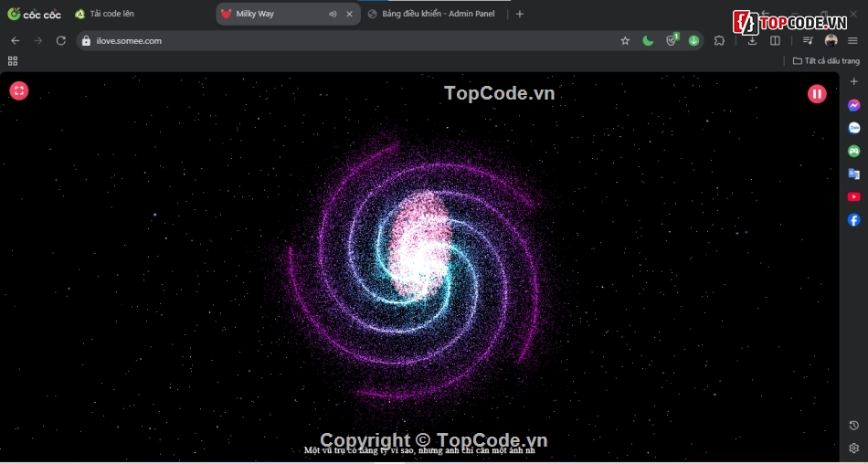
Task: Select the Milky Way tab
Action: pos(288,14)
